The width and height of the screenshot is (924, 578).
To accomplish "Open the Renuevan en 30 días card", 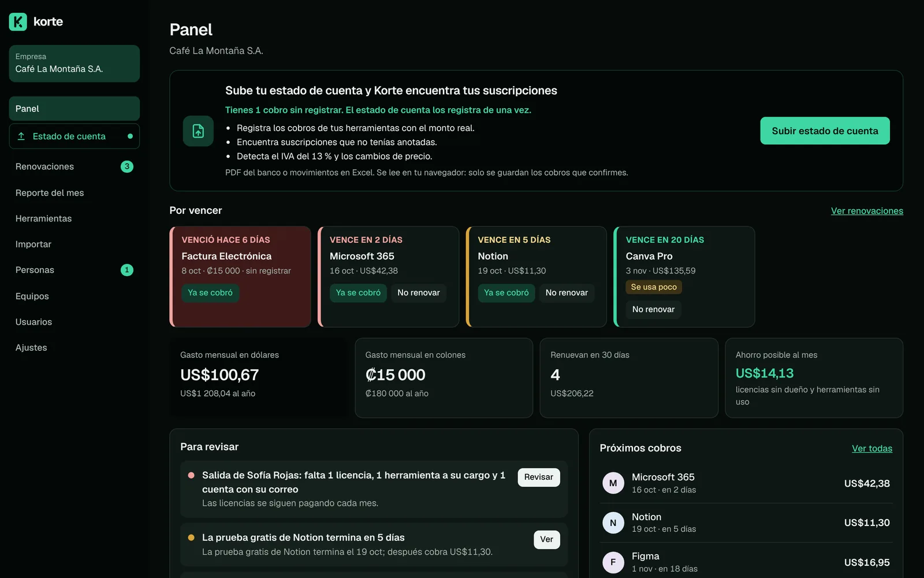I will 629,378.
